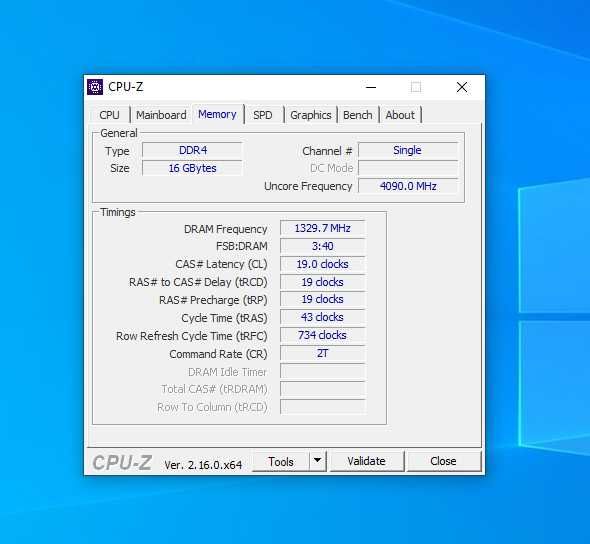Click the Tools button
The width and height of the screenshot is (590, 544).
click(281, 461)
